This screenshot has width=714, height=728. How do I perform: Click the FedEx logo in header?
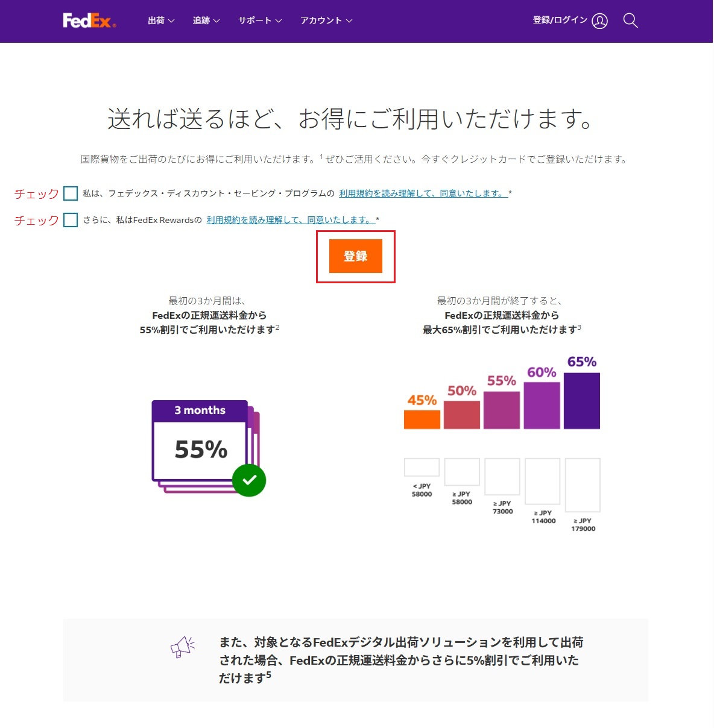point(89,21)
